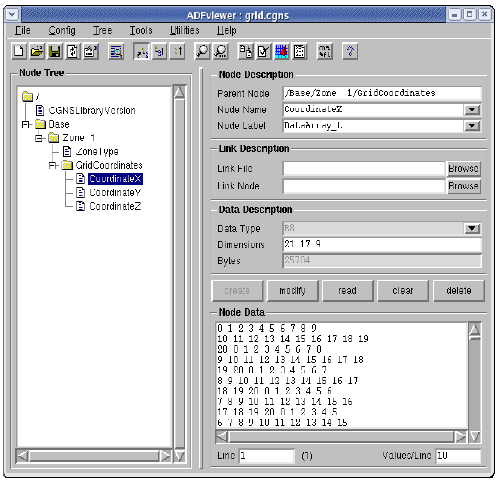This screenshot has height=482, width=499.
Task: Click the Open file folder icon
Action: [x=37, y=51]
